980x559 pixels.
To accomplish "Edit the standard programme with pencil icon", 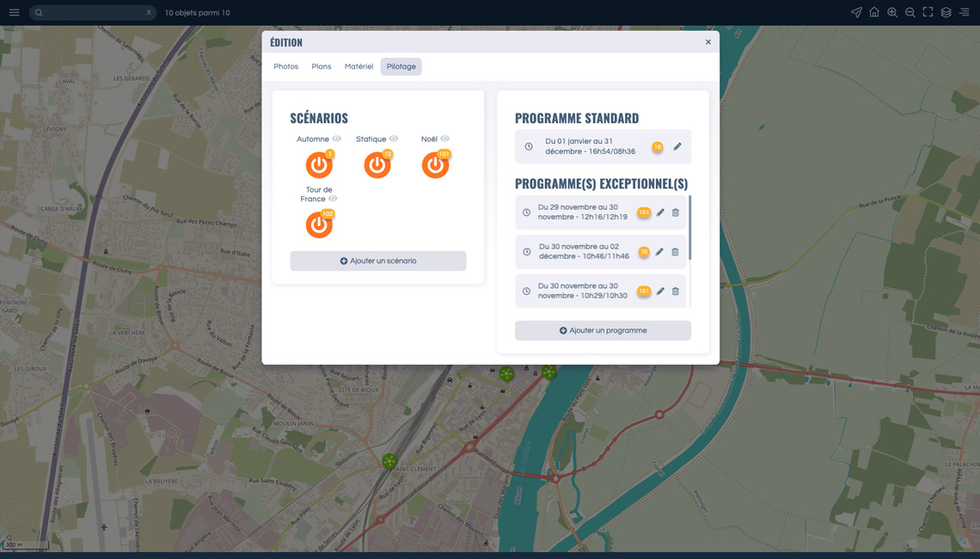I will (677, 147).
